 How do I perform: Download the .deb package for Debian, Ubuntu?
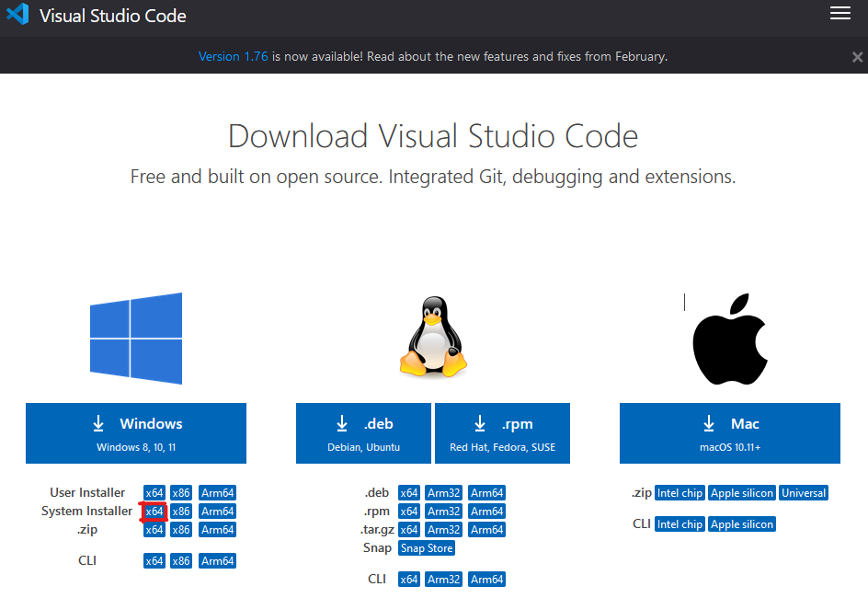[x=363, y=432]
